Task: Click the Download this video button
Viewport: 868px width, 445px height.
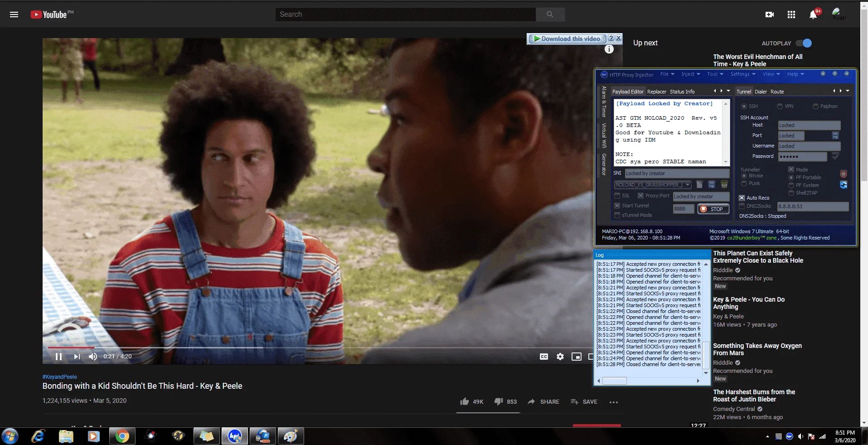Action: pos(567,39)
